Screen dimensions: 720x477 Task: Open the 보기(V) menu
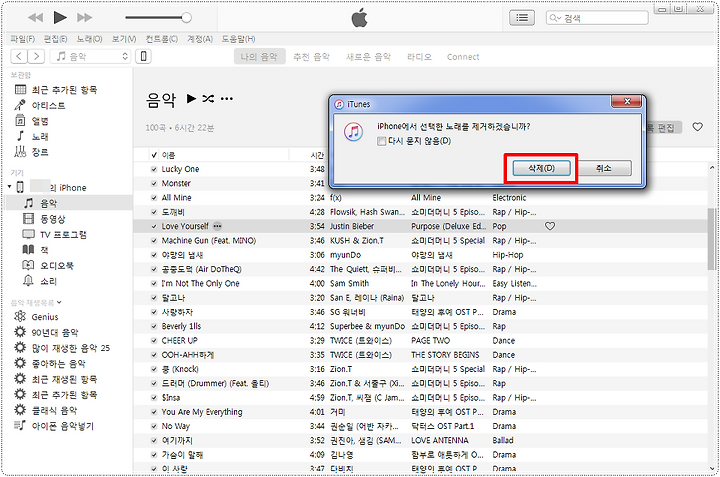pos(124,39)
